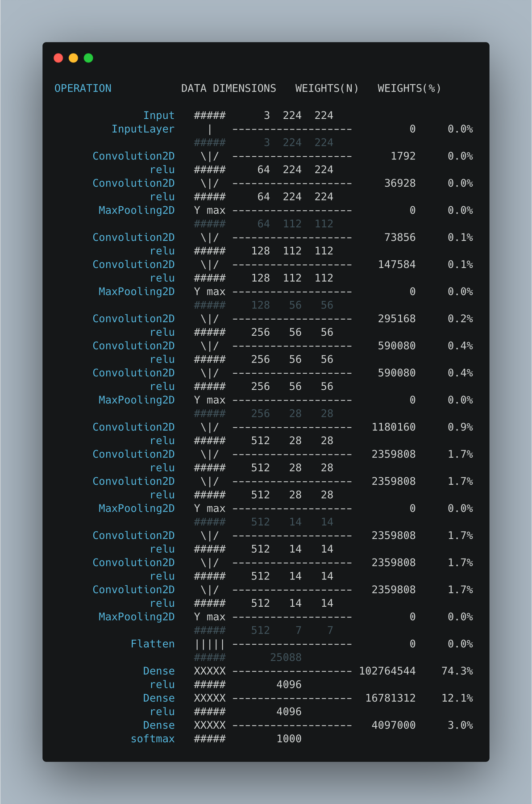Click the WEIGHTS(%) column header
The image size is (532, 804).
click(x=410, y=88)
